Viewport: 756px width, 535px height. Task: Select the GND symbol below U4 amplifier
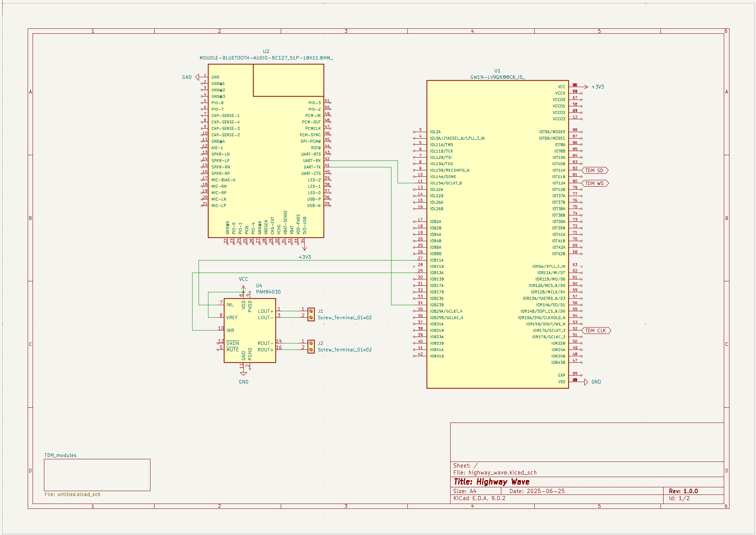pyautogui.click(x=244, y=374)
